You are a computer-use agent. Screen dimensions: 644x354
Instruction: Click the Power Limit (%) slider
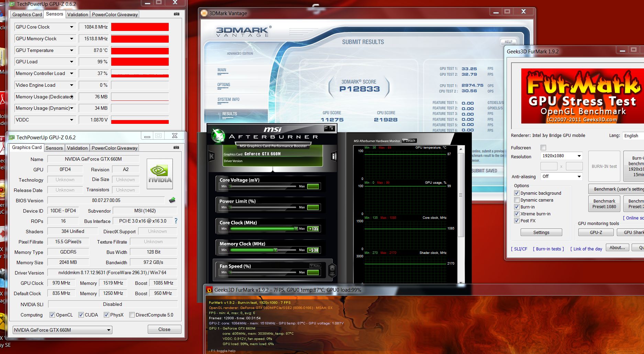tap(263, 207)
